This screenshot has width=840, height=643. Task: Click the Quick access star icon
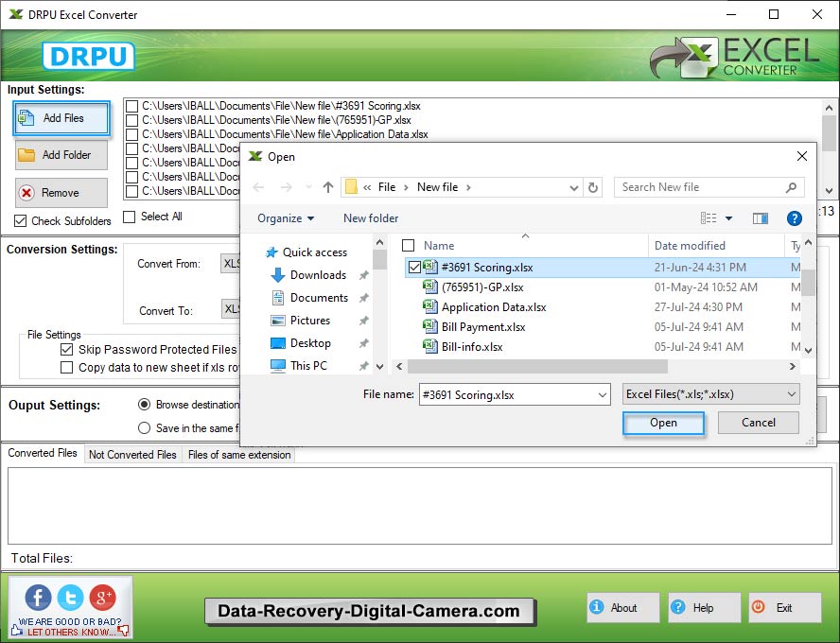coord(271,252)
